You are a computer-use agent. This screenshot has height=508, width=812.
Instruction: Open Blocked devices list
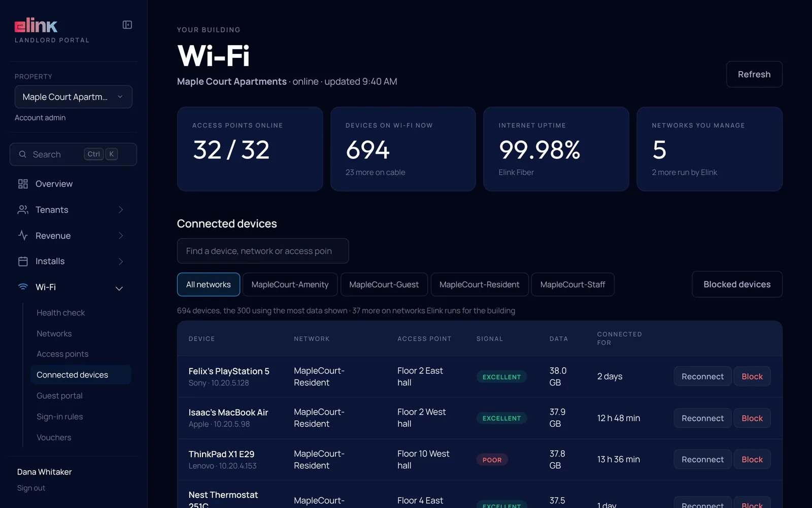(737, 284)
